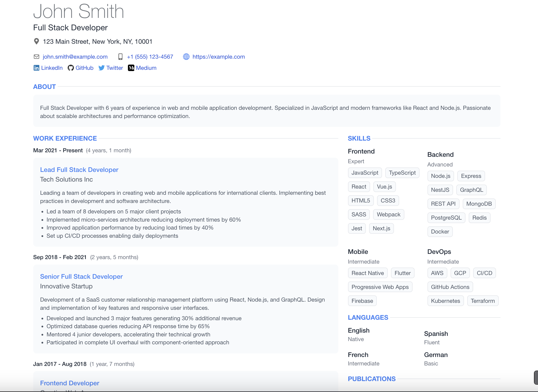Click the Kubernetes skill tag

(x=445, y=301)
